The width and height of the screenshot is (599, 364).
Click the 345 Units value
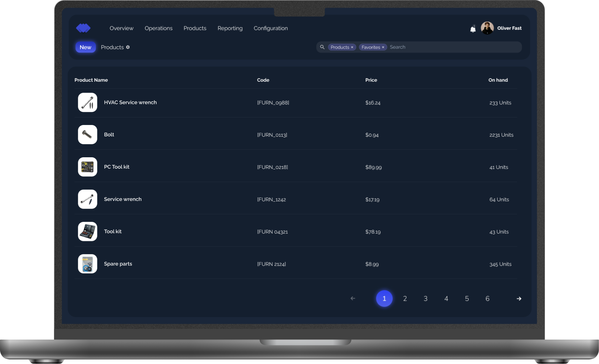(x=500, y=264)
